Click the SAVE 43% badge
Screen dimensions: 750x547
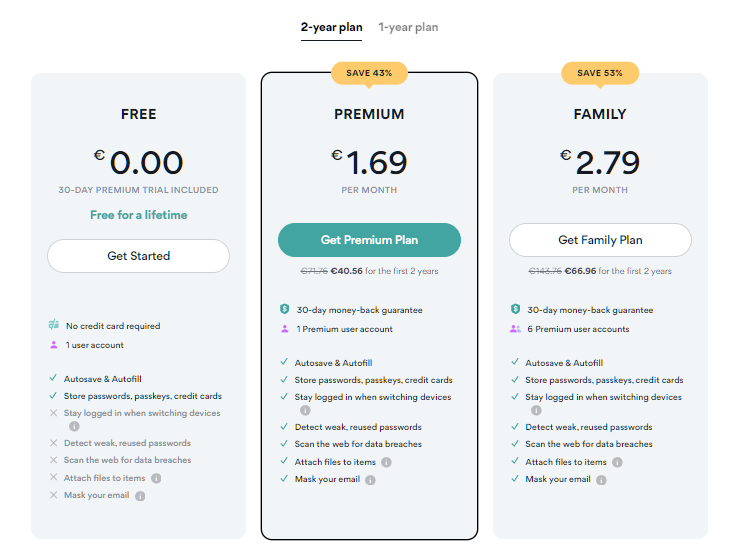(369, 73)
